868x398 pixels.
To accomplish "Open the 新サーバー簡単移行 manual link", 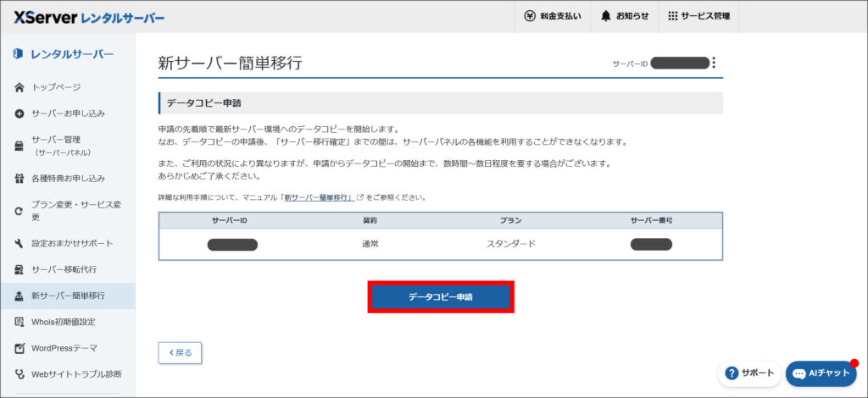I will point(319,196).
